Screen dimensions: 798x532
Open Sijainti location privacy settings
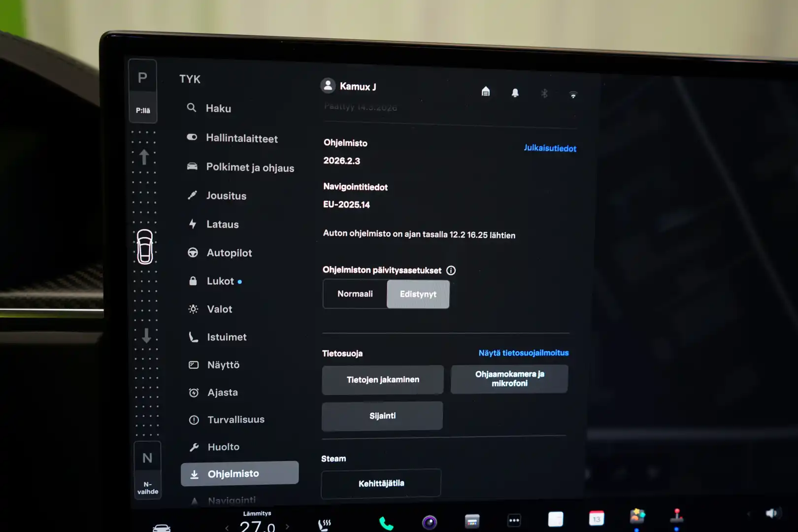(x=382, y=416)
